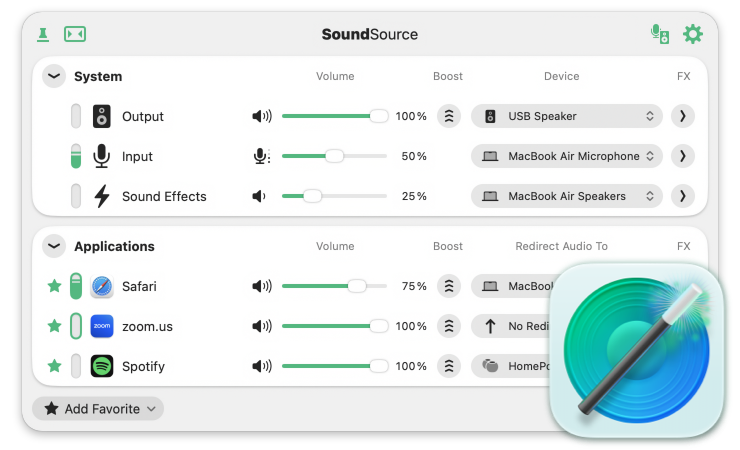Toggle the Sound Effects level meter pill
Viewport: 740px width, 450px height.
[x=76, y=196]
